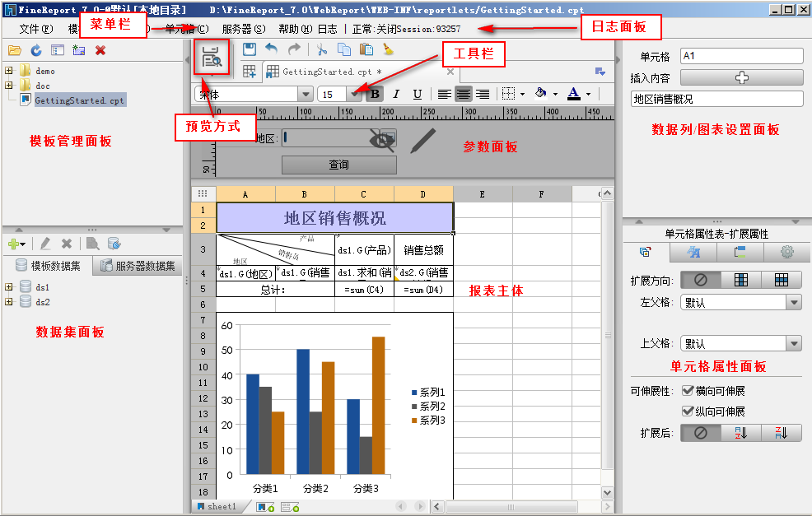Click the parameter panel edit pencil icon
Viewport: 812px width, 516px height.
[422, 141]
